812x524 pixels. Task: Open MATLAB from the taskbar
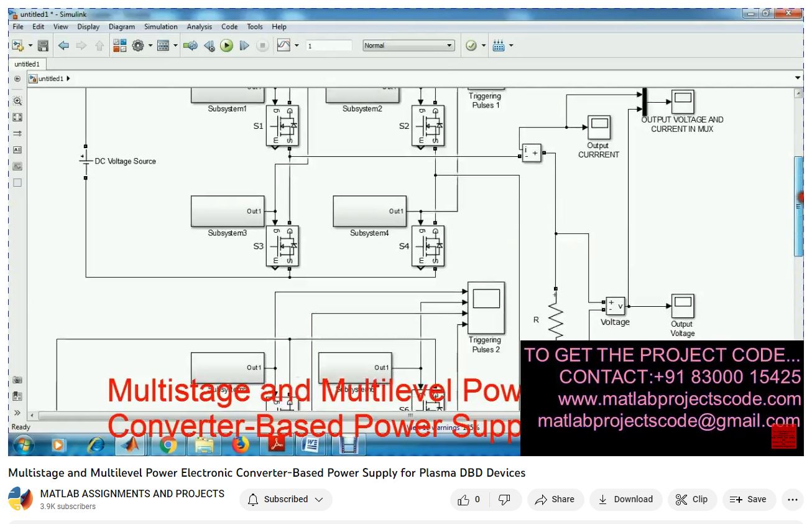131,445
